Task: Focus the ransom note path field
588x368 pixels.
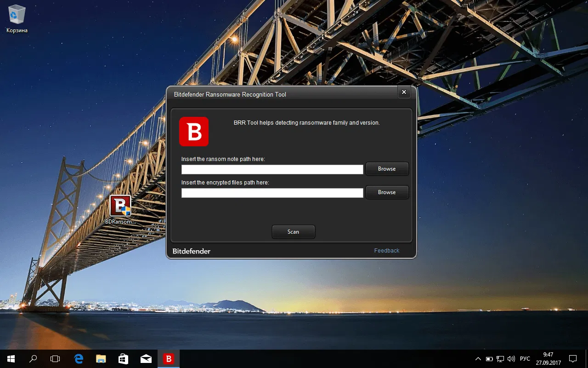Action: 272,170
